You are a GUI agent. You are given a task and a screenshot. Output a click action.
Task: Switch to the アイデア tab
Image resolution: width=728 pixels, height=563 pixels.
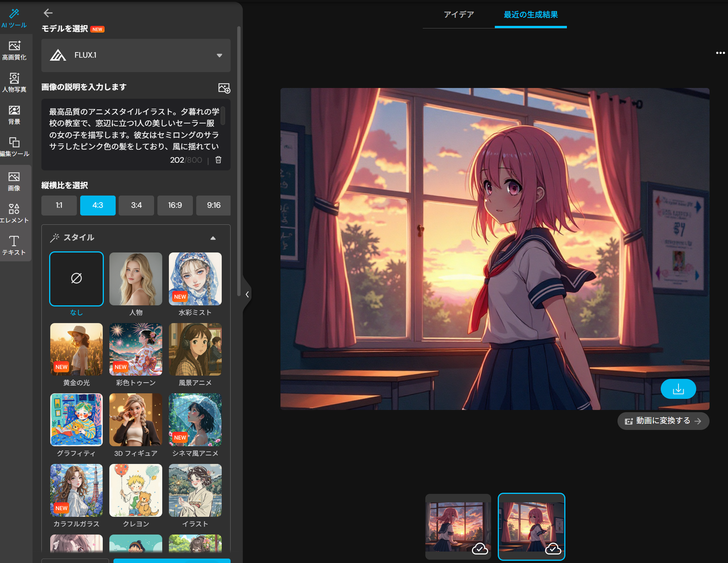459,15
